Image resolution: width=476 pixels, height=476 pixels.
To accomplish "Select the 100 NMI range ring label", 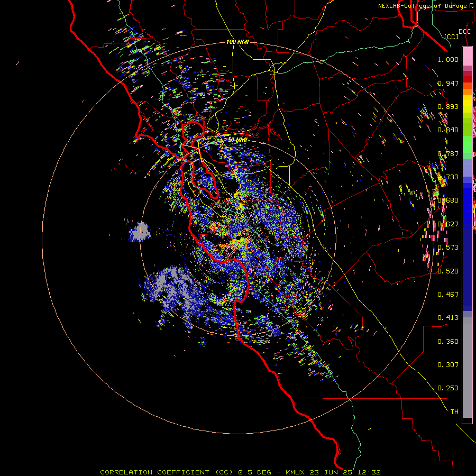I will (237, 42).
